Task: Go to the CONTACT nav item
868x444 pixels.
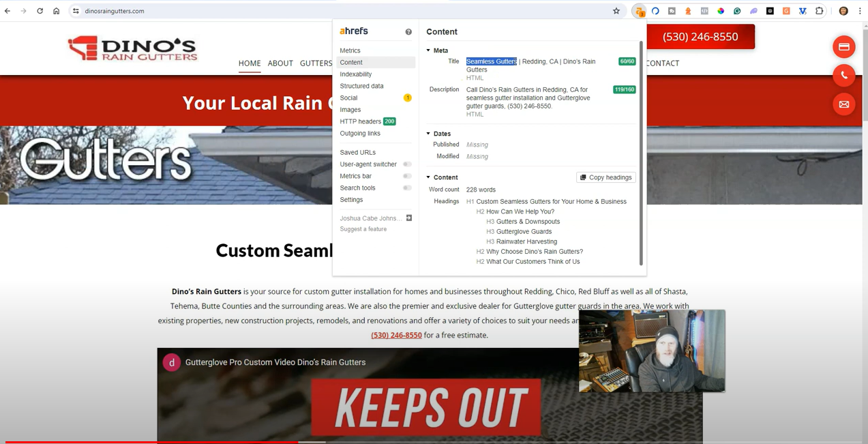Action: [663, 63]
